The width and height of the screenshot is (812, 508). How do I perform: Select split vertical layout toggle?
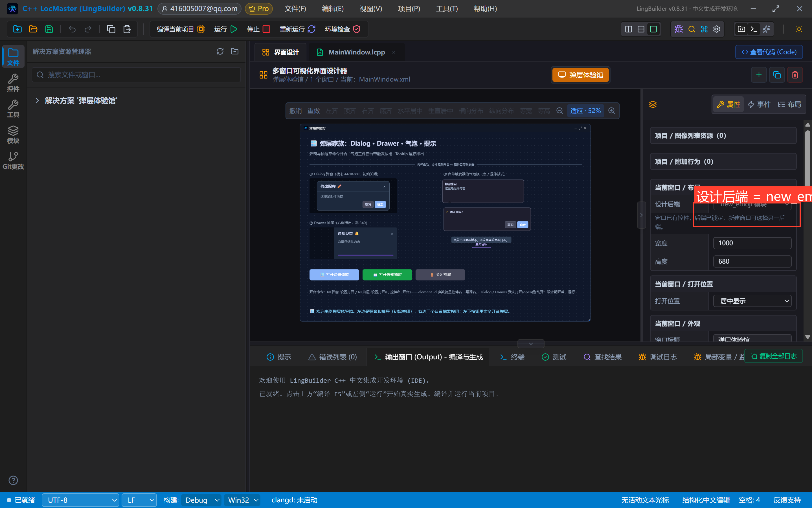coord(628,29)
